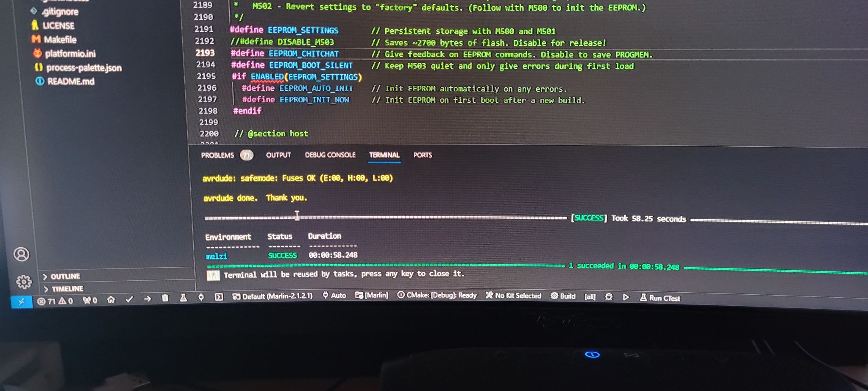
Task: Click EEPROM_BOOT_SILENT in the editor
Action: point(311,65)
